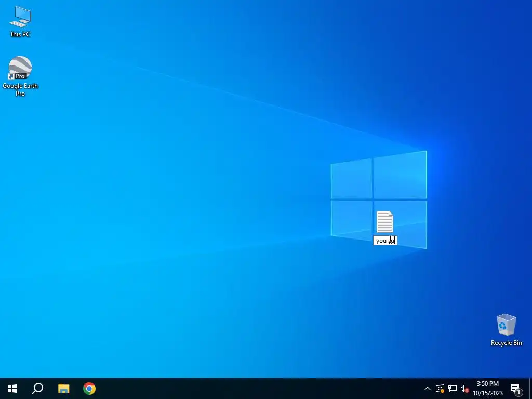Viewport: 532px width, 399px height.
Task: Show hidden system tray icons
Action: click(428, 389)
